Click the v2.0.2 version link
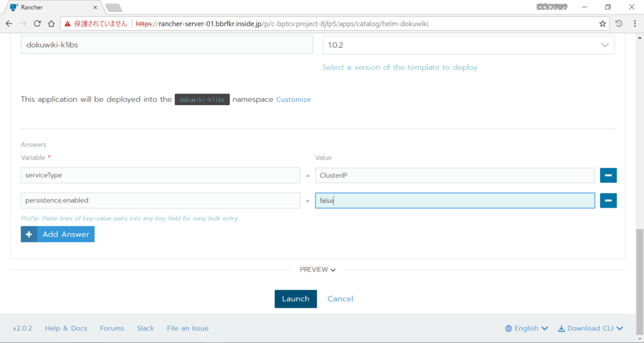The height and width of the screenshot is (343, 644). coord(22,329)
